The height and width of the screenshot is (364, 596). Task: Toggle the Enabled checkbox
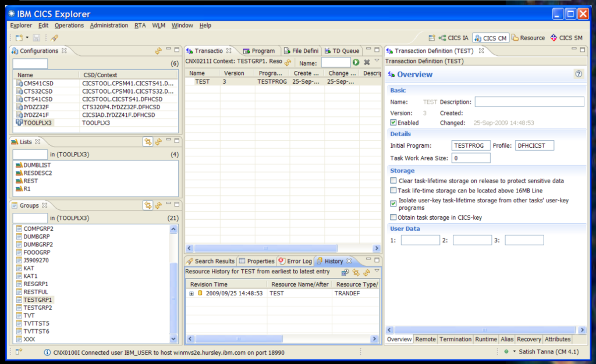[x=393, y=123]
